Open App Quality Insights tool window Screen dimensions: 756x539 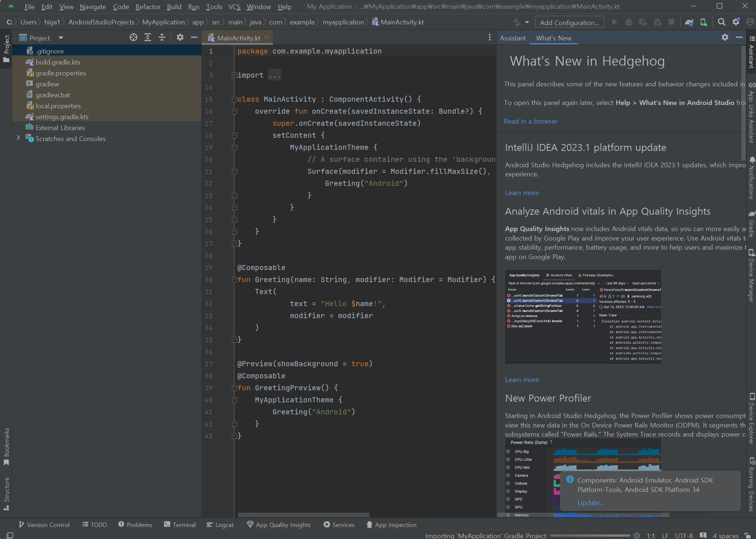click(279, 525)
